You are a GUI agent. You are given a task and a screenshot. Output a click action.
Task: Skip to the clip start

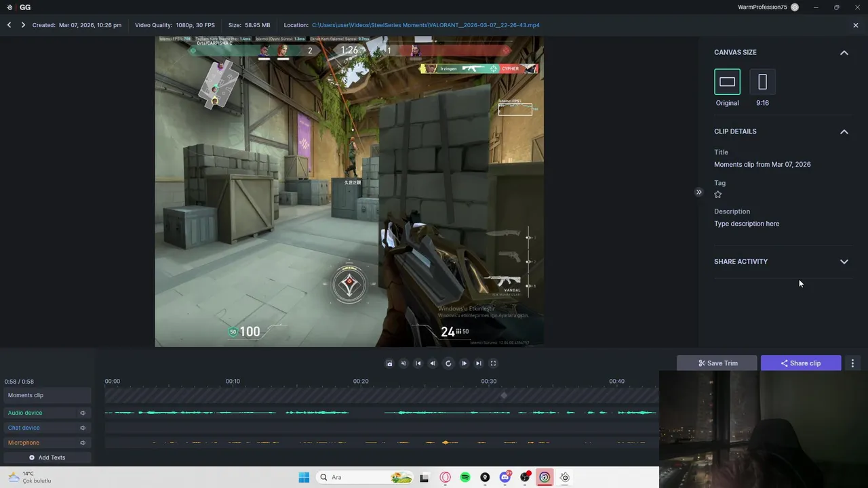pyautogui.click(x=418, y=363)
